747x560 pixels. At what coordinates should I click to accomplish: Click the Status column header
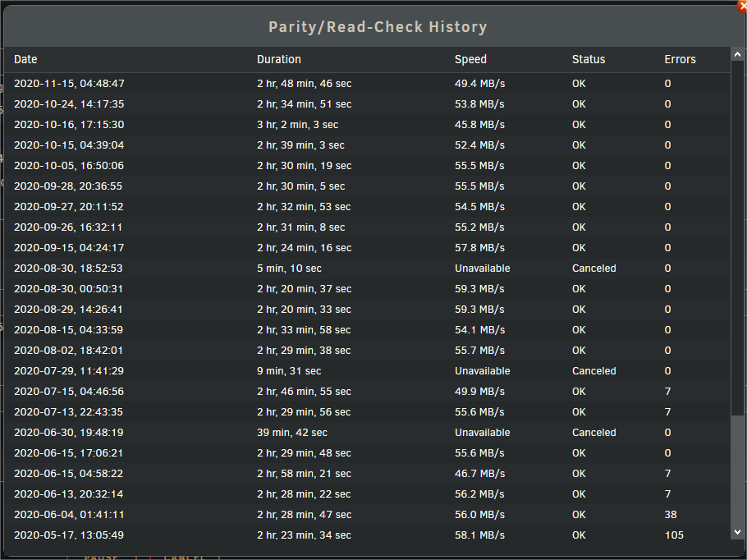tap(589, 59)
